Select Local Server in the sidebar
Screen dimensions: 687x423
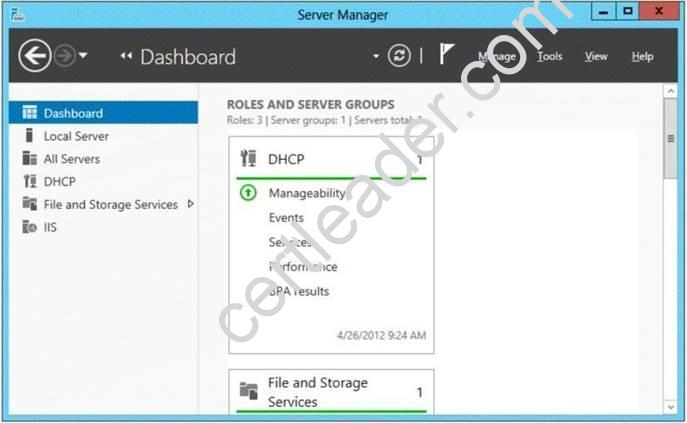[x=76, y=136]
